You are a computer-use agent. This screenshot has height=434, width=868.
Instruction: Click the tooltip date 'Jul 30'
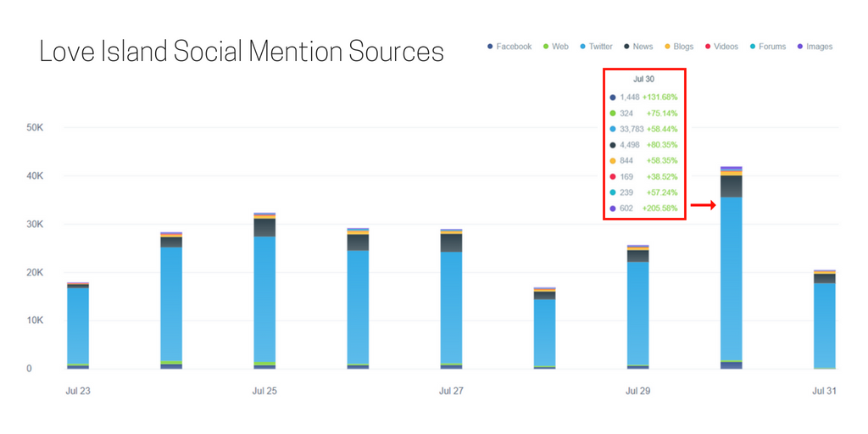644,80
